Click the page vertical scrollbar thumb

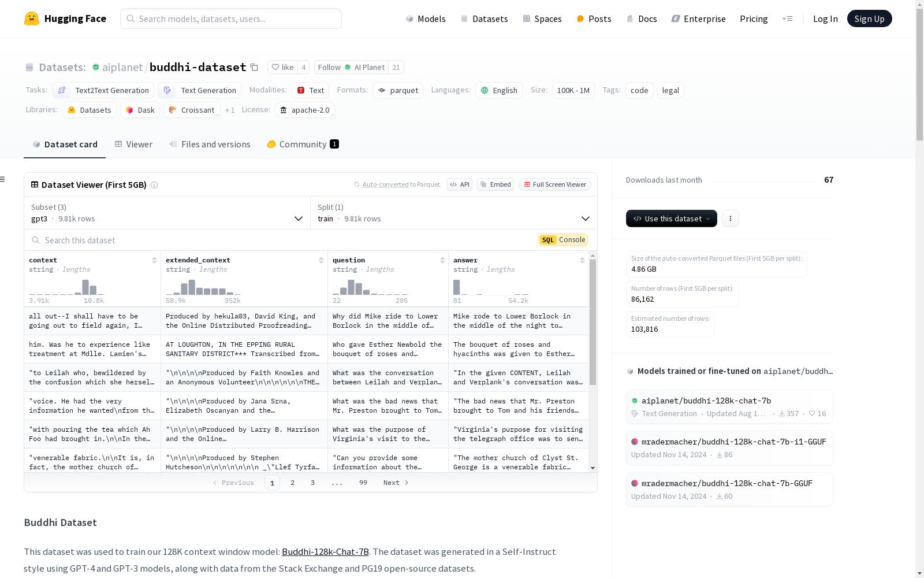919,75
